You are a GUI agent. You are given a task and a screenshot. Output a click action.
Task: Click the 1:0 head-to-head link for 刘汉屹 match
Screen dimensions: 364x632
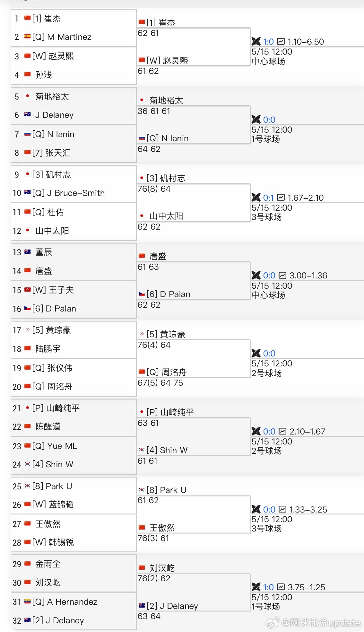click(268, 587)
